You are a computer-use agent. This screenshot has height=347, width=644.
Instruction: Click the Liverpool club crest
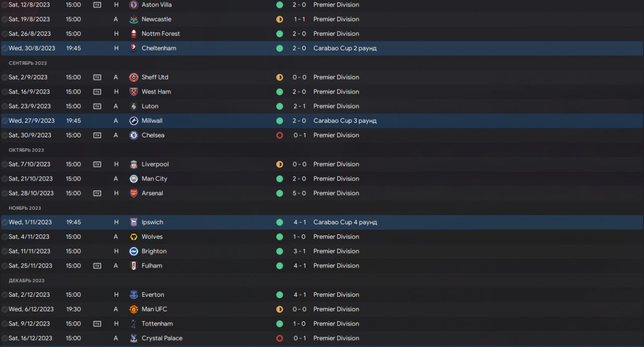[x=133, y=164]
